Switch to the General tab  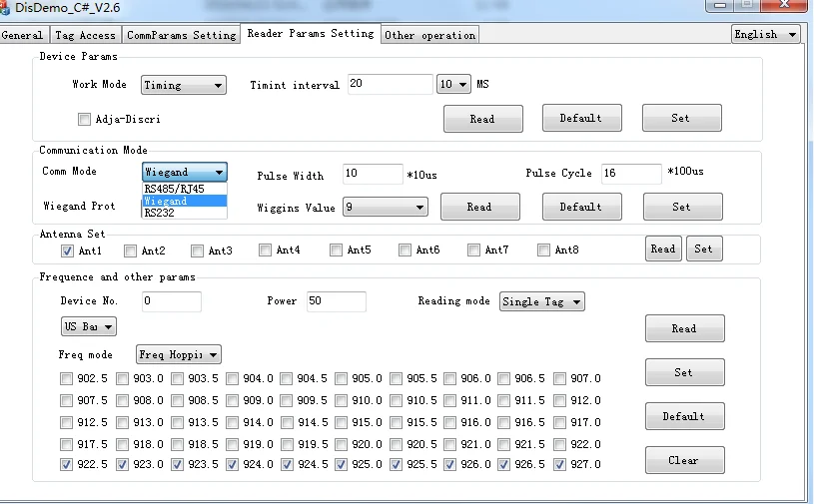23,35
